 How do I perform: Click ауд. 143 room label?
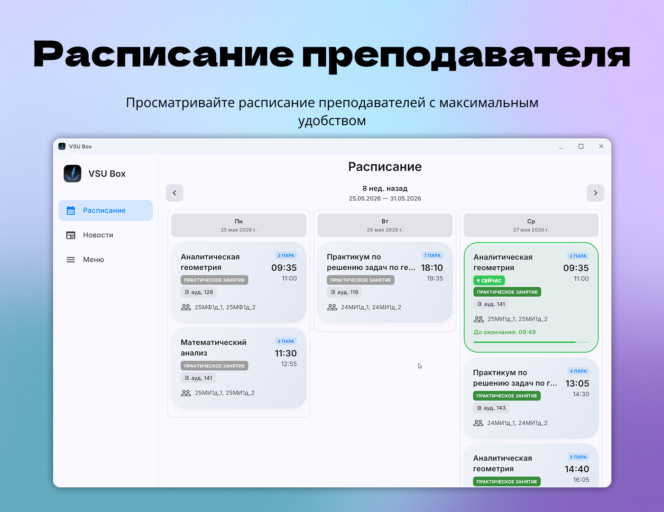pos(491,408)
